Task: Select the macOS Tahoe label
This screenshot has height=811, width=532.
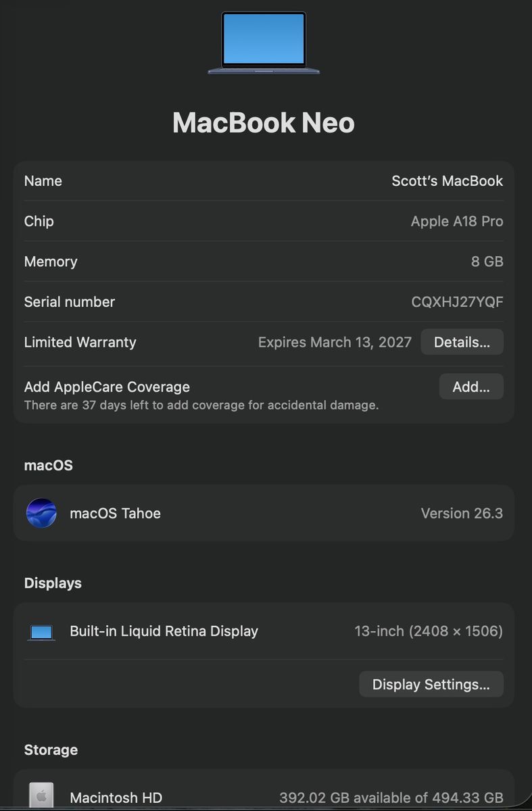Action: click(115, 514)
